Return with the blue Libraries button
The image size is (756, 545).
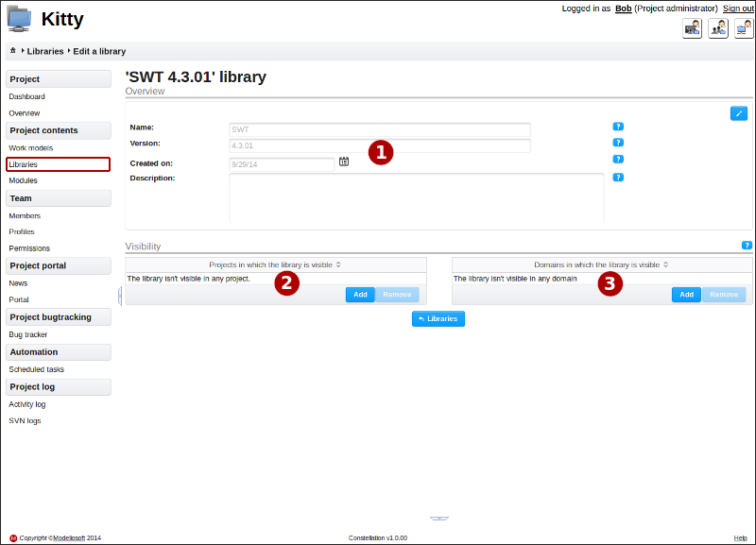438,318
